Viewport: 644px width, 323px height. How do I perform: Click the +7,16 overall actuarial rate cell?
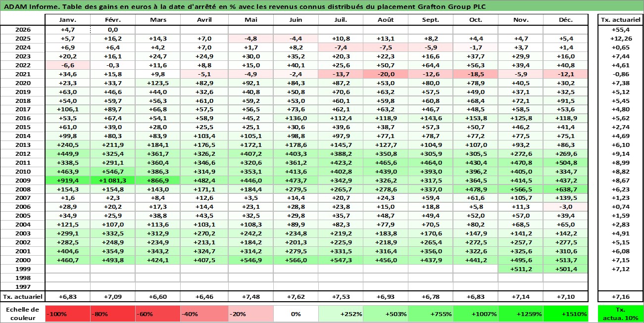coord(620,297)
